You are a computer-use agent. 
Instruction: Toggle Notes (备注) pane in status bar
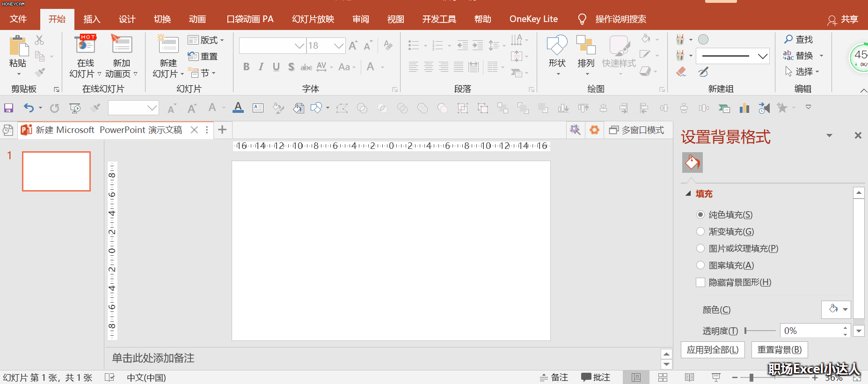(554, 377)
